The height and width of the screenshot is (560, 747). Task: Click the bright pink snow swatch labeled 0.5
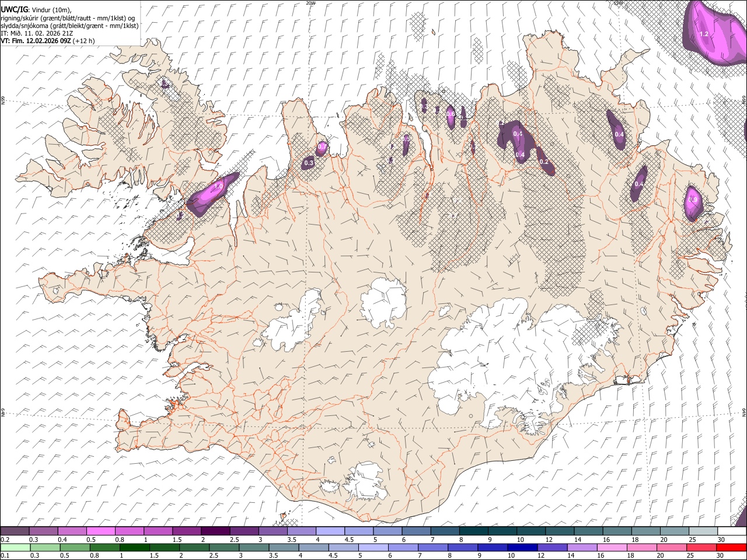100,531
